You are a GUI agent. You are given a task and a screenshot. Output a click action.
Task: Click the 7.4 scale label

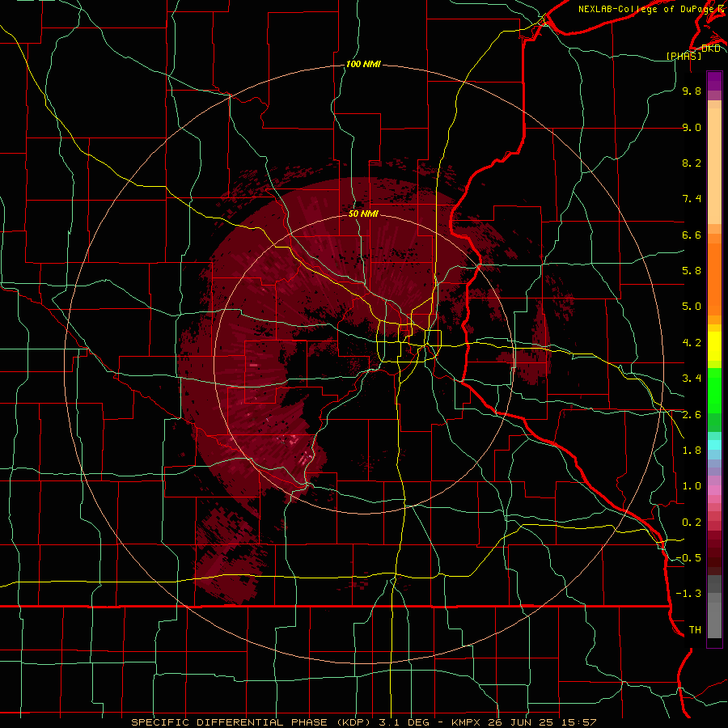[x=692, y=199]
